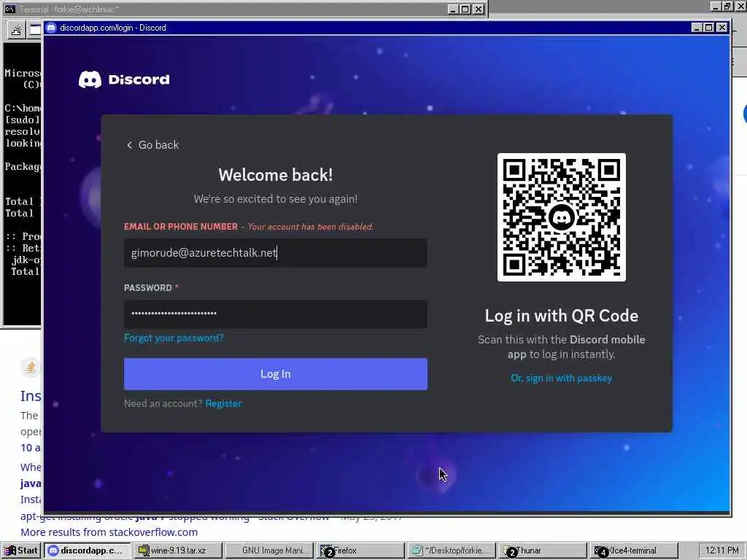Open the Start menu
This screenshot has height=560, width=747.
pos(21,551)
